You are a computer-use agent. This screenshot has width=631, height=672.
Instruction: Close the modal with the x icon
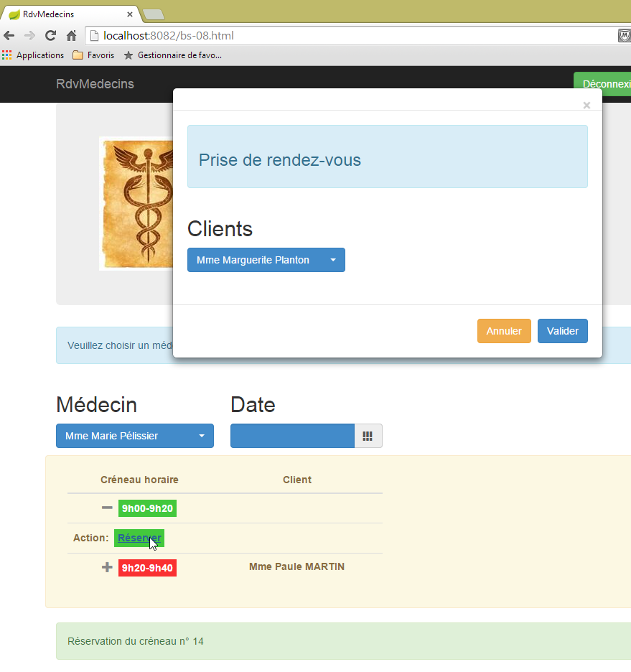coord(586,106)
